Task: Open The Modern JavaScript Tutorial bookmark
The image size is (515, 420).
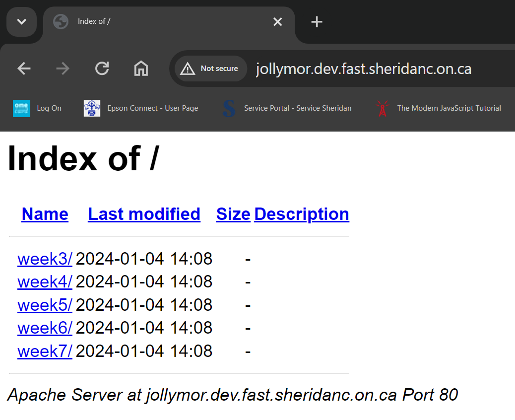Action: 439,108
